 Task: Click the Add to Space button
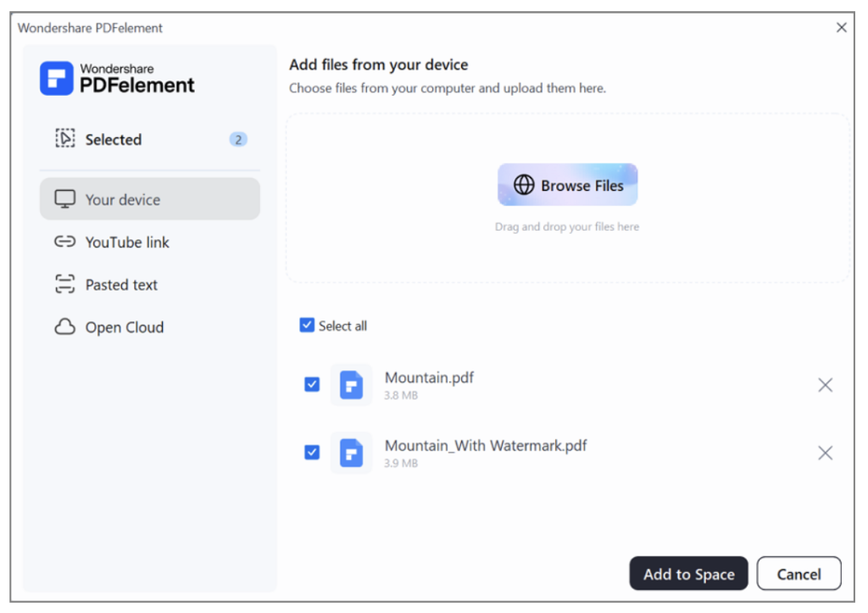click(688, 574)
